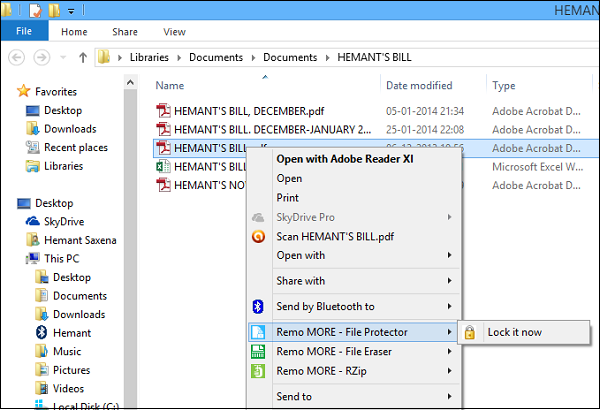Go up one folder level

click(83, 57)
